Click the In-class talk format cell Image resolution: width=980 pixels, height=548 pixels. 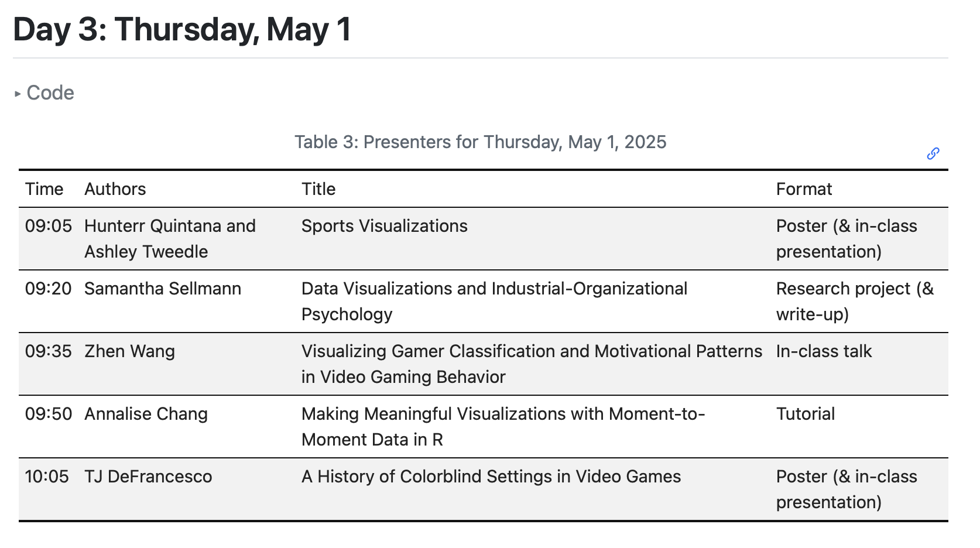tap(824, 351)
